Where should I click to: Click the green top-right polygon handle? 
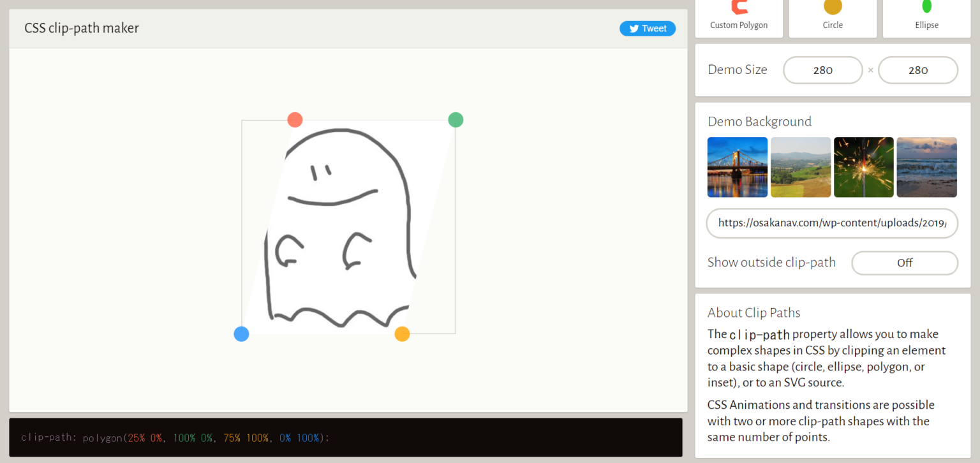coord(456,119)
